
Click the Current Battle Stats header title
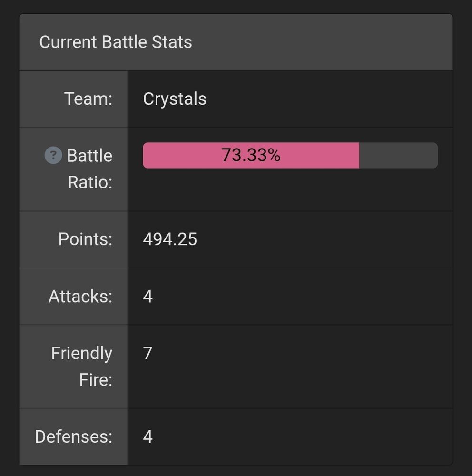click(116, 42)
